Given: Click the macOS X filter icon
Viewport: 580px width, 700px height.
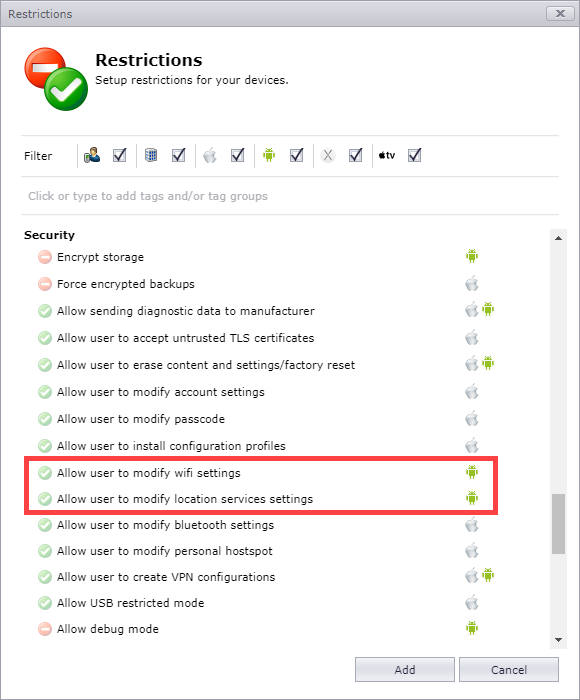Looking at the screenshot, I should click(328, 155).
